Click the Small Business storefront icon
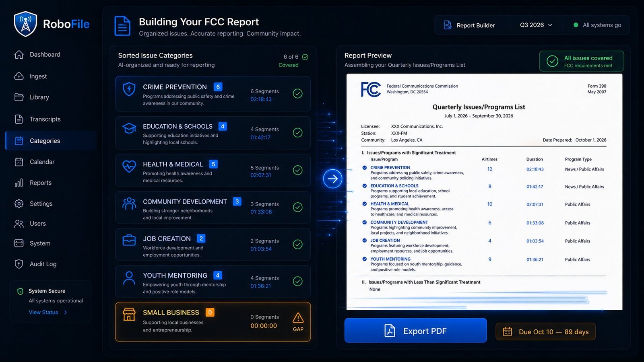The width and height of the screenshot is (644, 362). point(129,315)
